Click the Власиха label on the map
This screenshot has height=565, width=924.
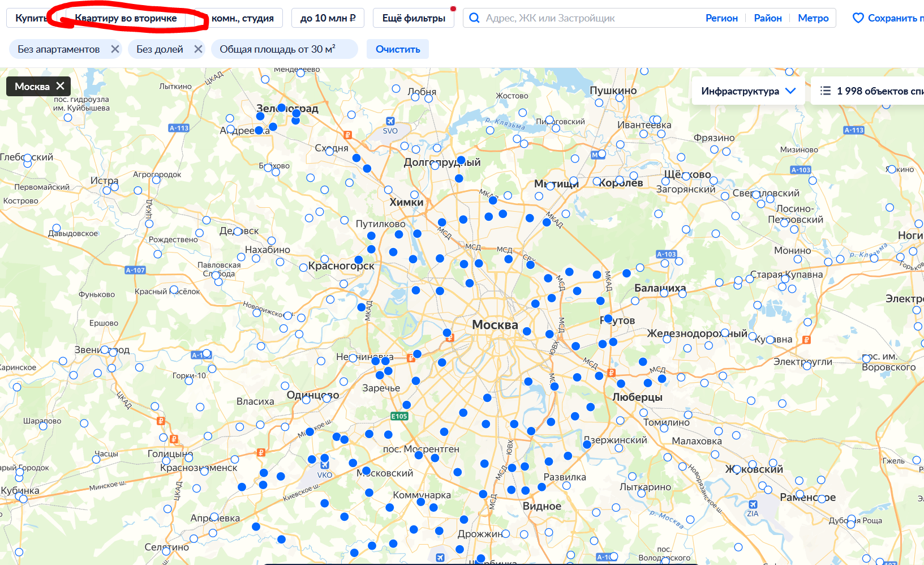click(255, 401)
